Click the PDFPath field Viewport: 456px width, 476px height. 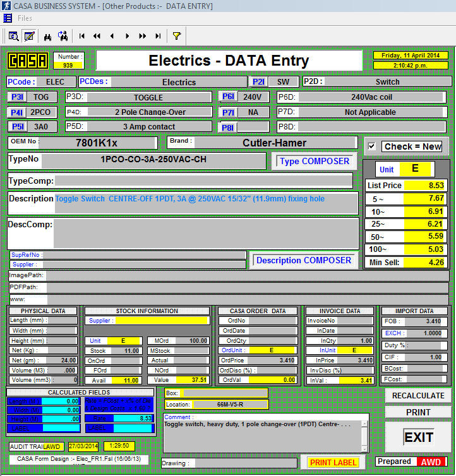248,287
